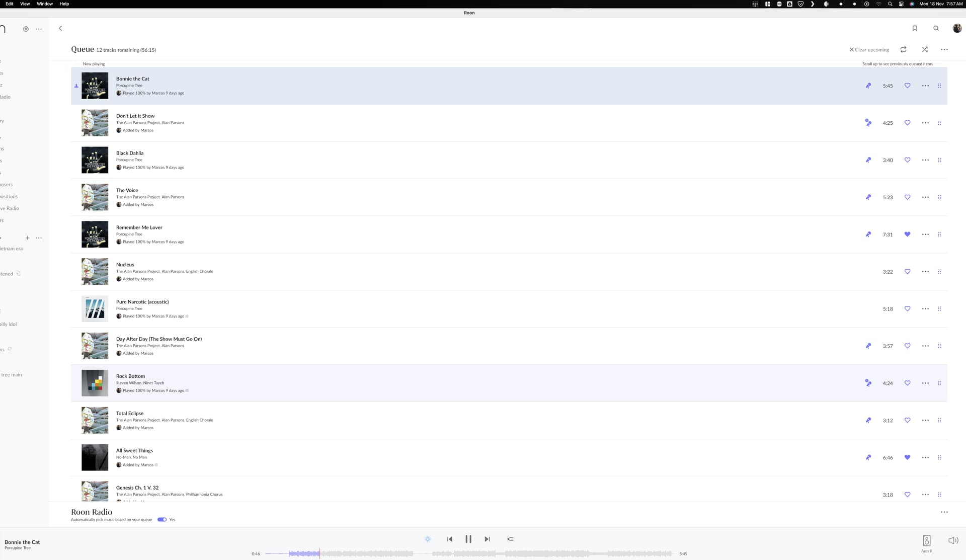Click lyrics microphone icon for Remember Me Lover
The width and height of the screenshot is (966, 560).
click(x=868, y=234)
